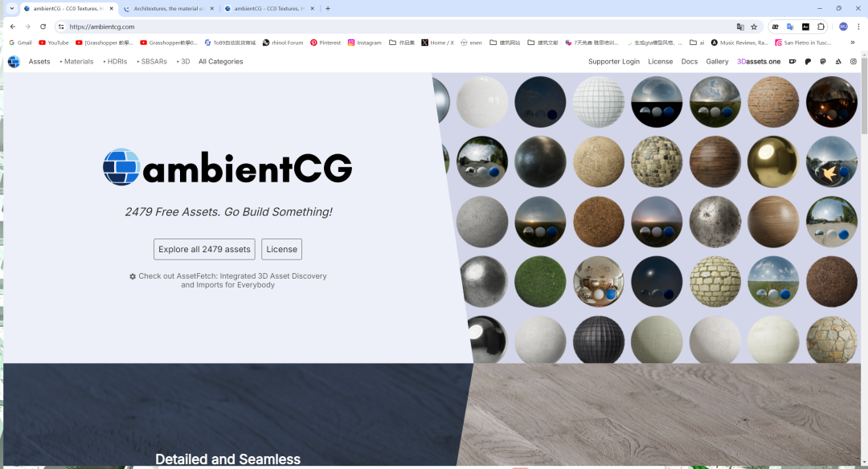
Task: Open the 'ai' bookmarks folder
Action: tap(697, 43)
